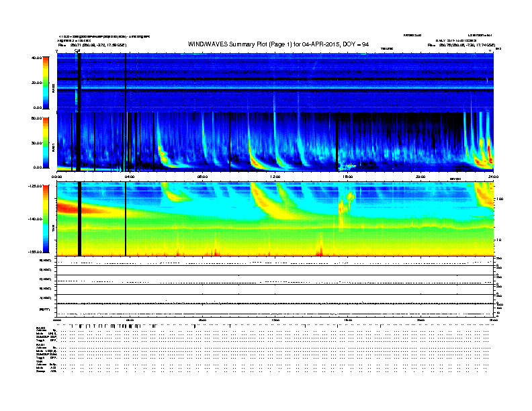Viewport: 532px width, 411px height.
Task: Select the 40.00 tick on the RAD2 color scale
Action: click(x=37, y=58)
